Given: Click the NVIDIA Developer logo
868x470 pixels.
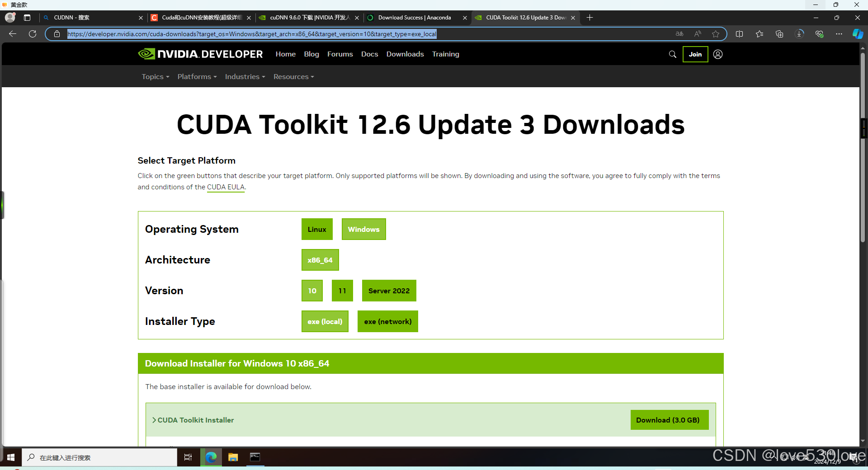Looking at the screenshot, I should click(x=200, y=54).
